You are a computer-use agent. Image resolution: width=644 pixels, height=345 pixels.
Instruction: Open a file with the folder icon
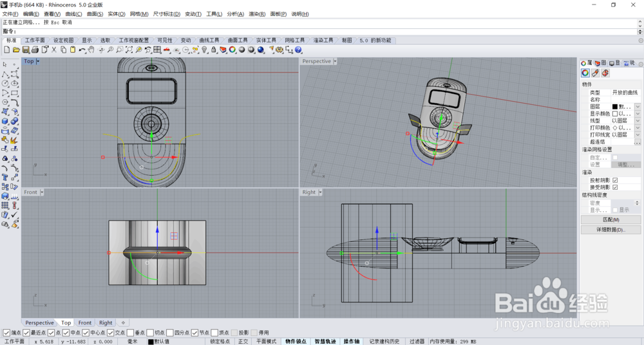[16, 50]
